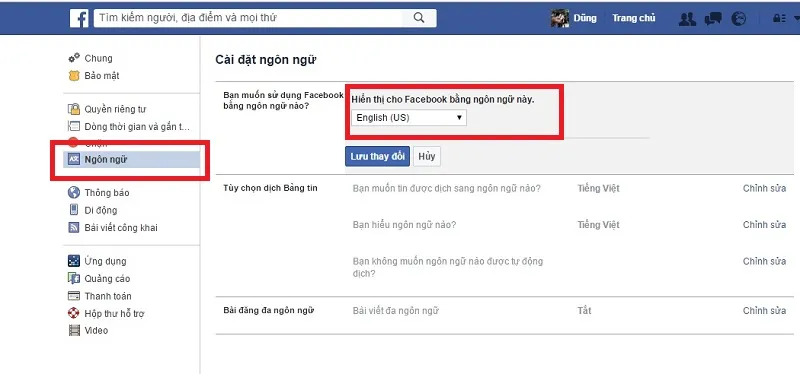This screenshot has height=374, width=800.
Task: Click the lifebuoy icon beside Hộp thư hỗ trợ
Action: point(74,313)
